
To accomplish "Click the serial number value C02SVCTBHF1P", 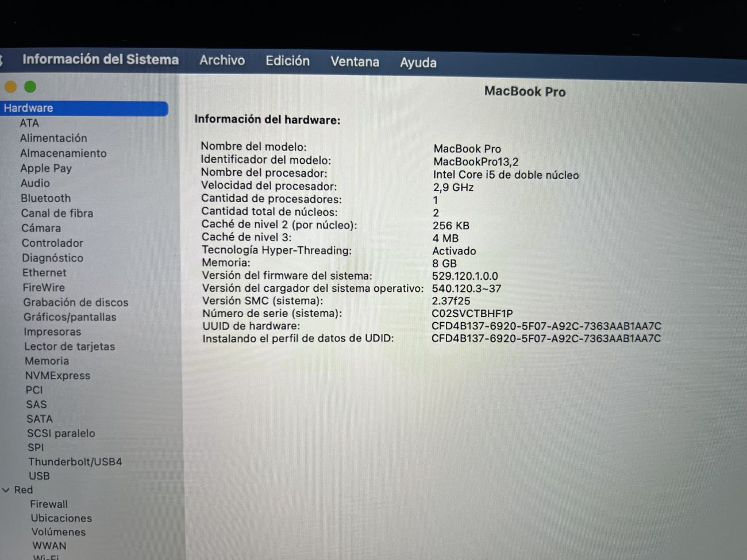I will pos(472,314).
